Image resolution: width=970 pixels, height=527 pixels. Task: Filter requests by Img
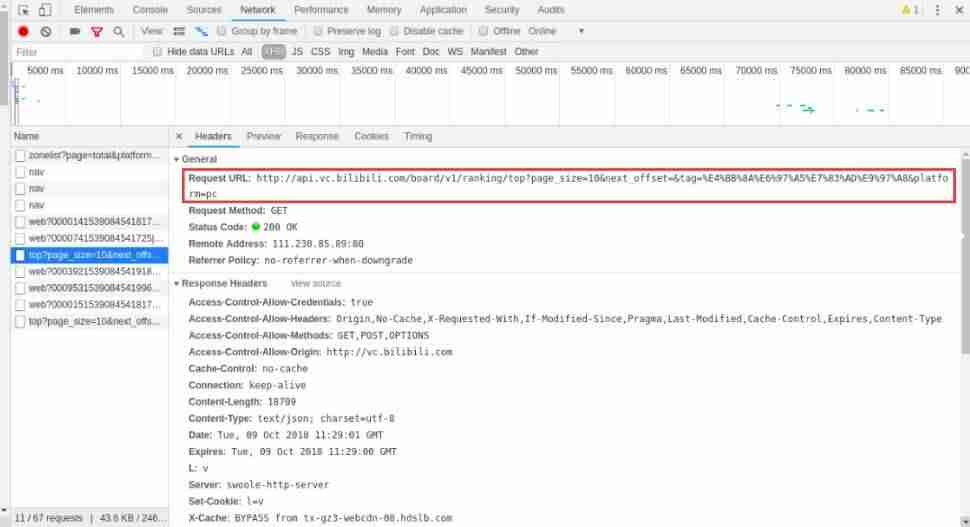pos(346,51)
